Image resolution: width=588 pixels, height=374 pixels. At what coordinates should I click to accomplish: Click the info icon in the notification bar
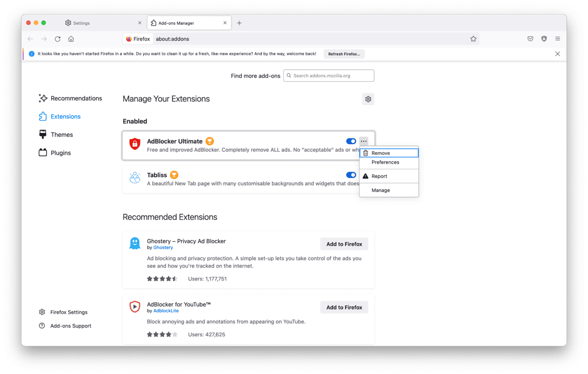(x=32, y=54)
